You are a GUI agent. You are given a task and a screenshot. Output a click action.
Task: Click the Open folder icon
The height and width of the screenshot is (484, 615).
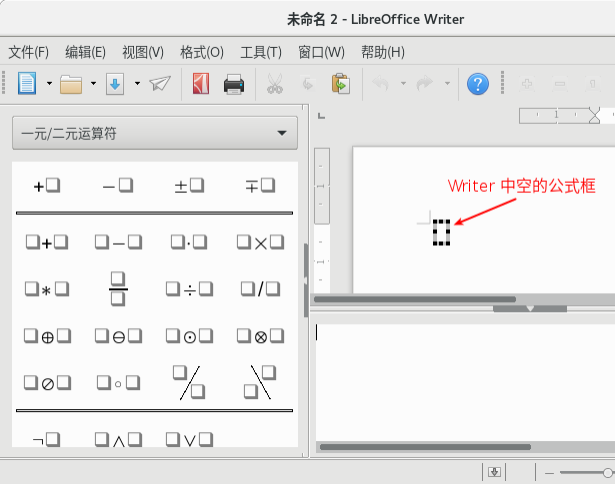71,84
